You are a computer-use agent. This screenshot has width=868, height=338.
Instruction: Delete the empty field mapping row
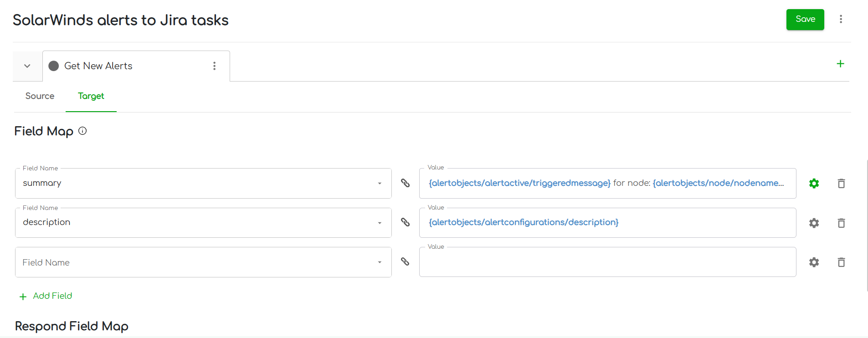click(x=842, y=262)
